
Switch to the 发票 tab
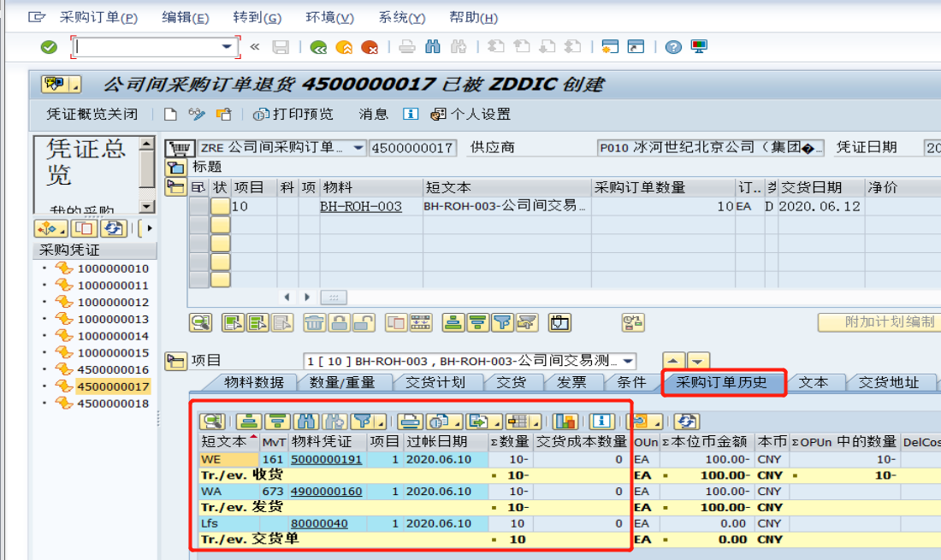[572, 382]
